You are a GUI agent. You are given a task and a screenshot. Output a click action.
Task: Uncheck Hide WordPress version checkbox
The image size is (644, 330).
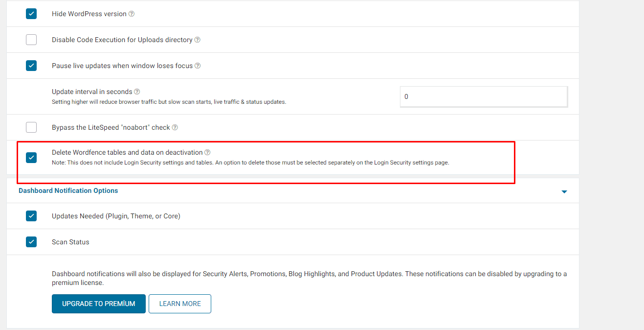tap(31, 14)
